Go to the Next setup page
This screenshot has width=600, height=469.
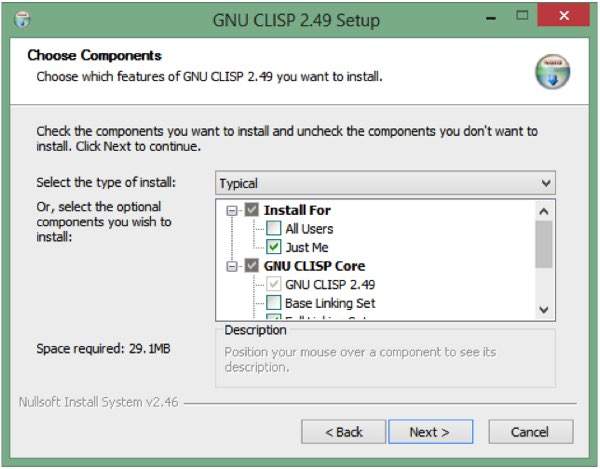[429, 432]
